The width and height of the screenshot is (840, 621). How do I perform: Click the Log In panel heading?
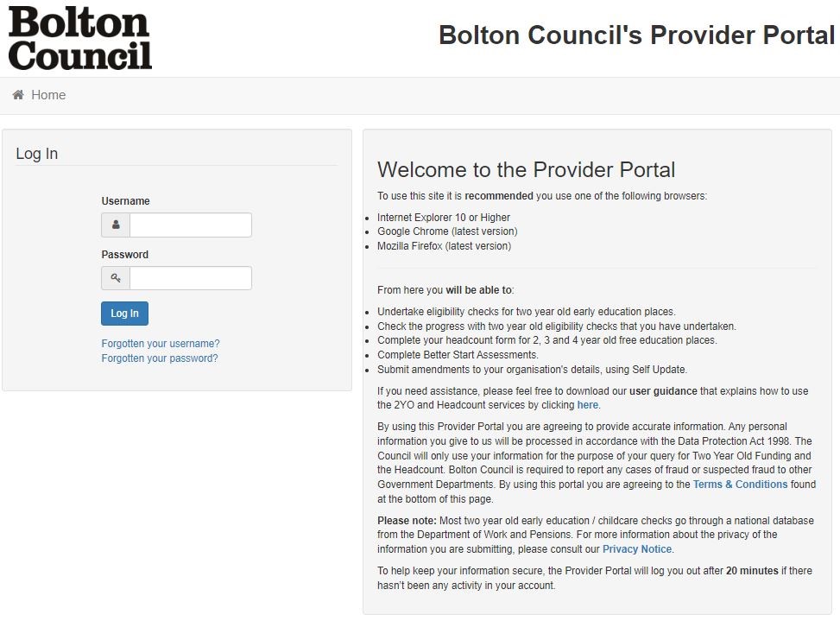(x=37, y=154)
